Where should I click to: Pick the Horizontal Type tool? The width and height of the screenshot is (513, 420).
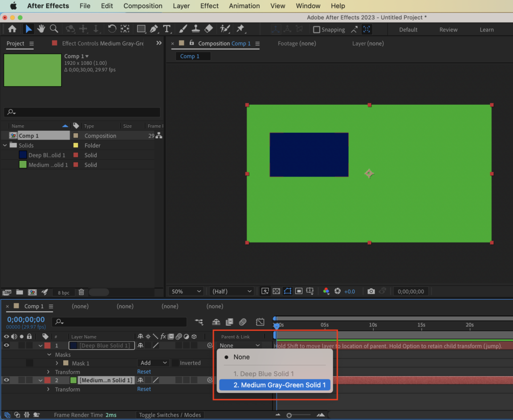(167, 29)
